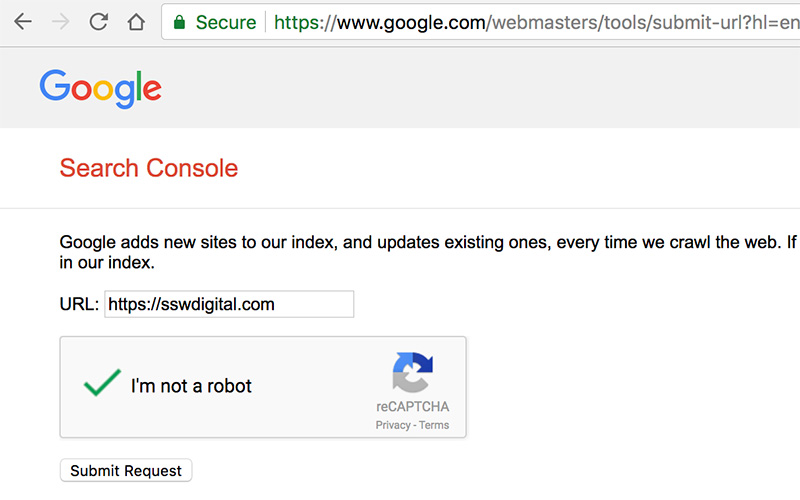
Task: Click the "reCAPTCHA" text under the logo
Action: [412, 407]
